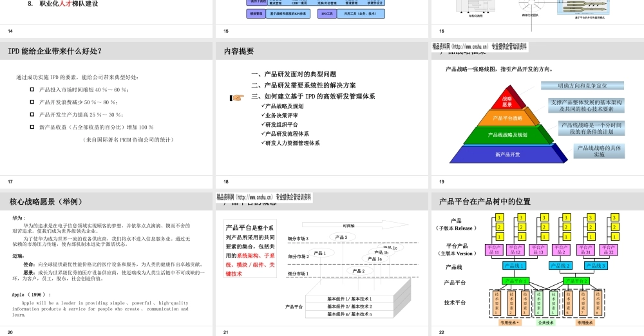Click the 细分市场 2 label
This screenshot has width=644, height=336.
pyautogui.click(x=298, y=257)
